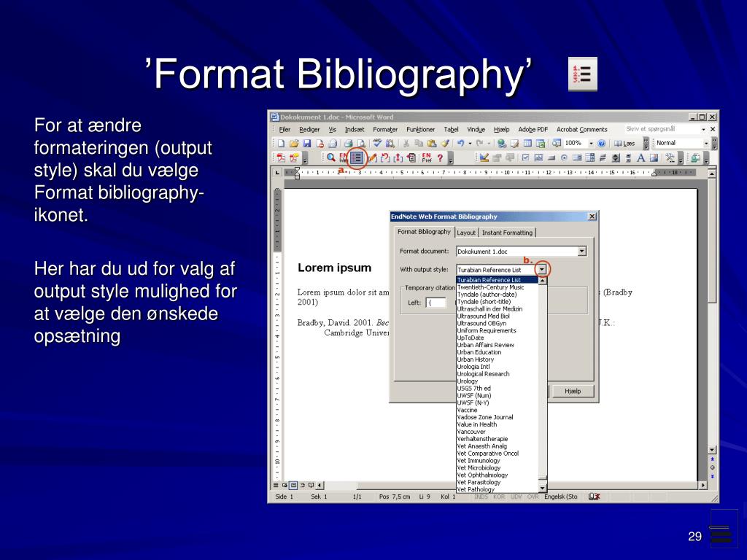Screen dimensions: 747x560
Task: Click the EndNote Find Citations magnifier icon
Action: pos(330,157)
